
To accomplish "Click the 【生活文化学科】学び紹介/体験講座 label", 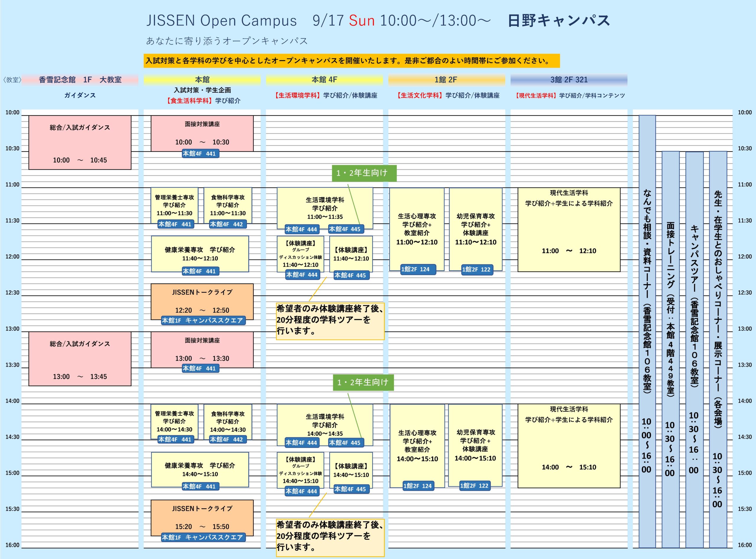I will [x=448, y=95].
